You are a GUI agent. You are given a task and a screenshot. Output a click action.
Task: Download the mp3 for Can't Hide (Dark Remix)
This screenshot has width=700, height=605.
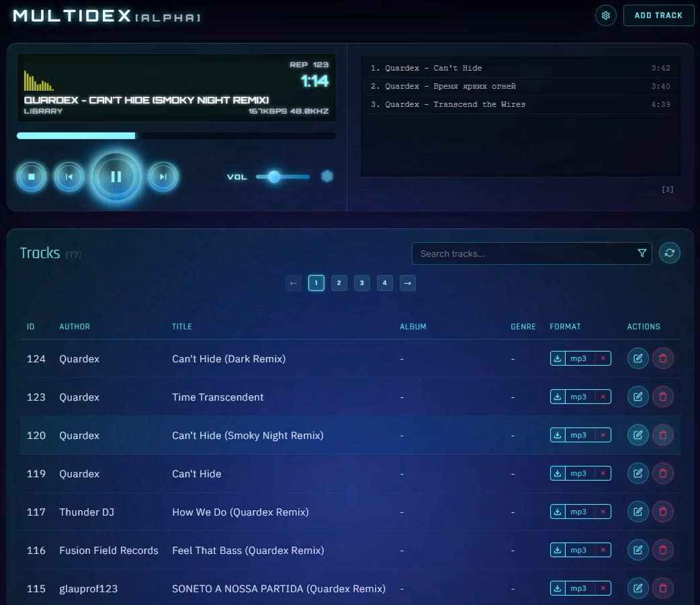pyautogui.click(x=557, y=358)
